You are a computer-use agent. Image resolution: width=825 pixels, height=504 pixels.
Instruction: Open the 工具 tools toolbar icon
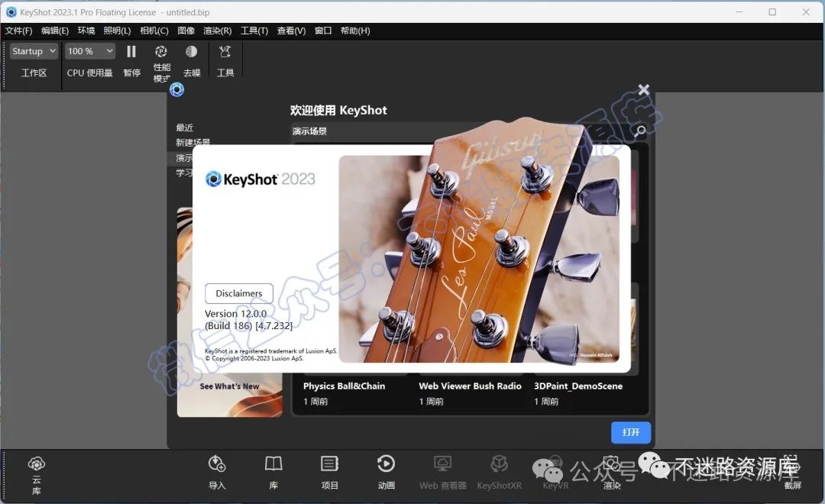225,52
